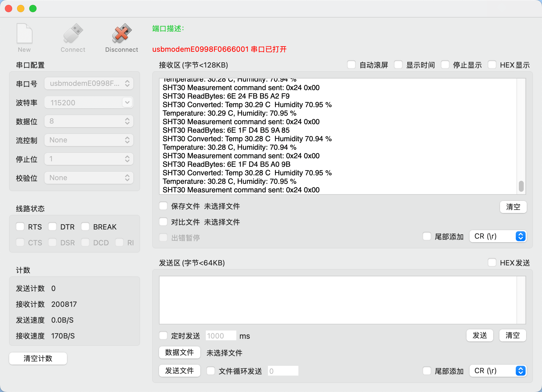Toggle the HEX显示 checkbox
This screenshot has width=542, height=392.
pos(492,65)
